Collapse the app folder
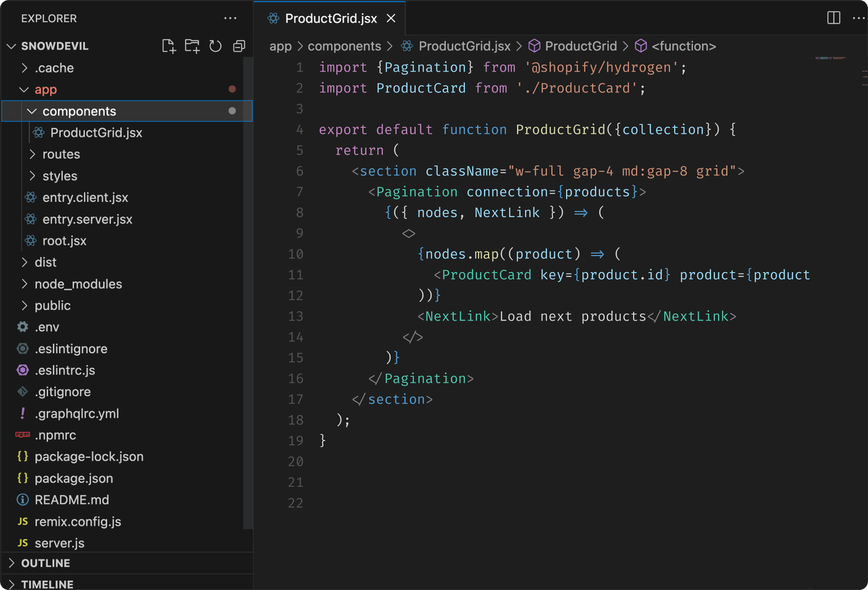The height and width of the screenshot is (590, 868). 24,89
